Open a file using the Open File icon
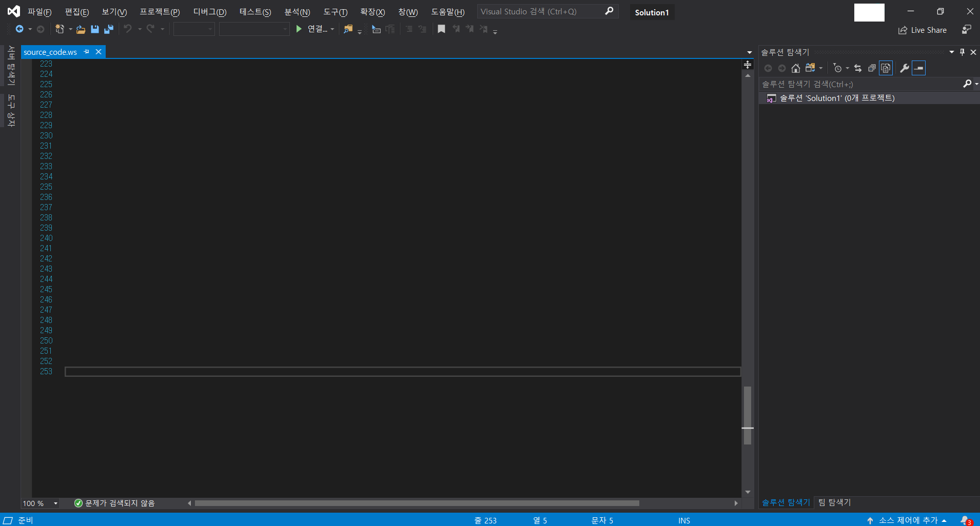 point(81,29)
